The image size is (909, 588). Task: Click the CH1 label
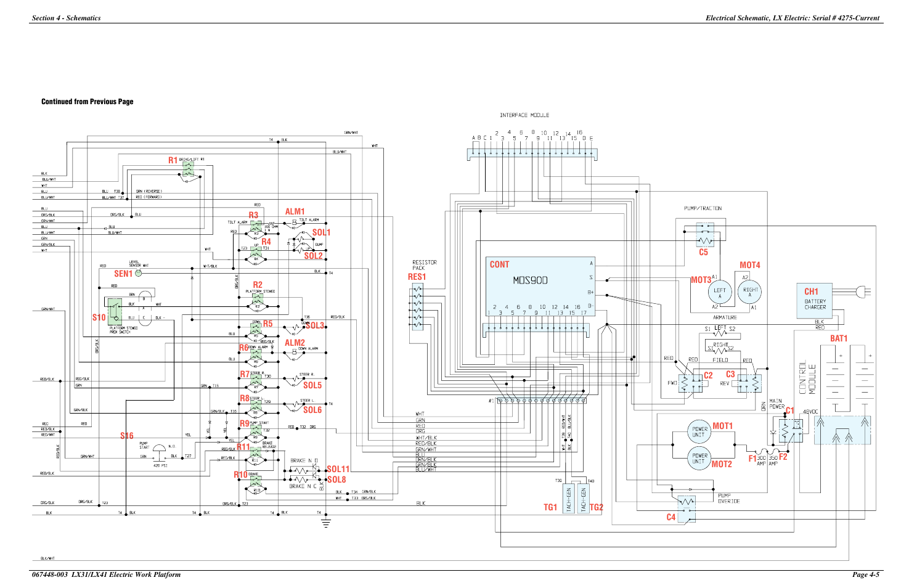tap(812, 292)
